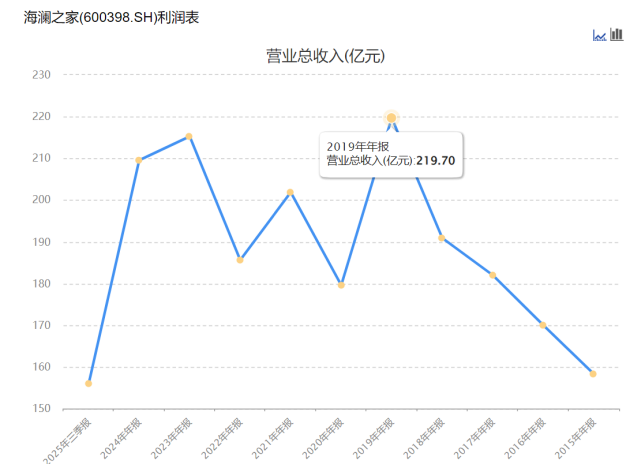Click the x-axis label 2016年年报

[525, 438]
